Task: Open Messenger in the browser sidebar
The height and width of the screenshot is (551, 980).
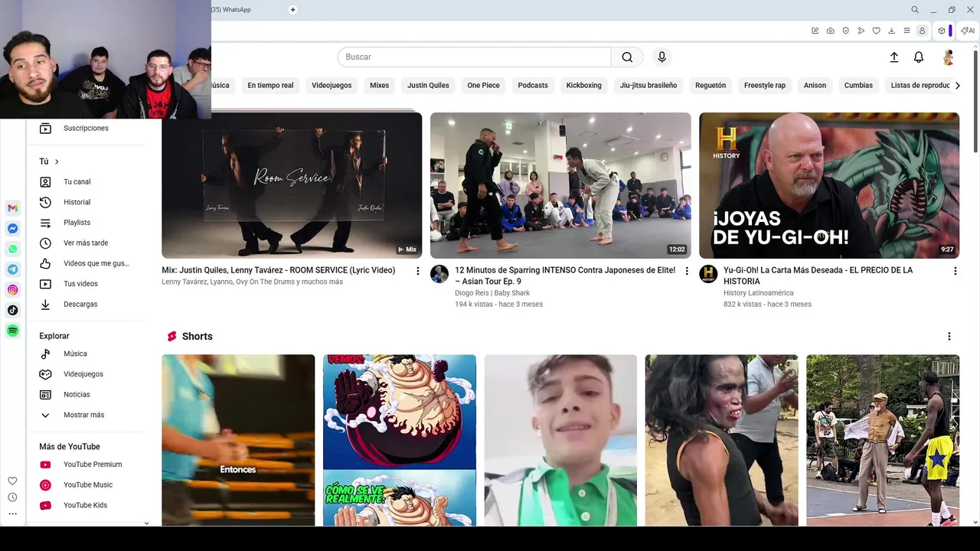Action: coord(12,229)
